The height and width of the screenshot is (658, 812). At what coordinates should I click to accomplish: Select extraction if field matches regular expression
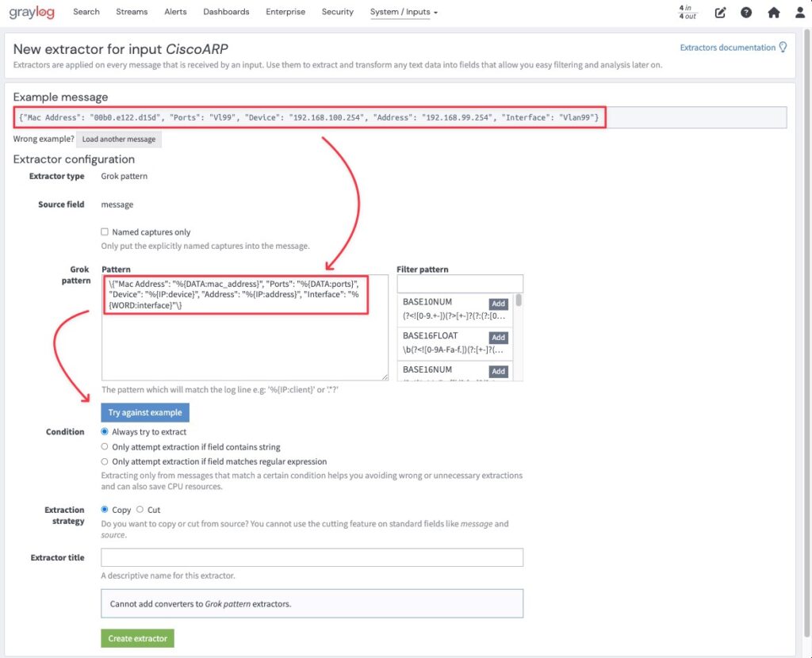[105, 461]
